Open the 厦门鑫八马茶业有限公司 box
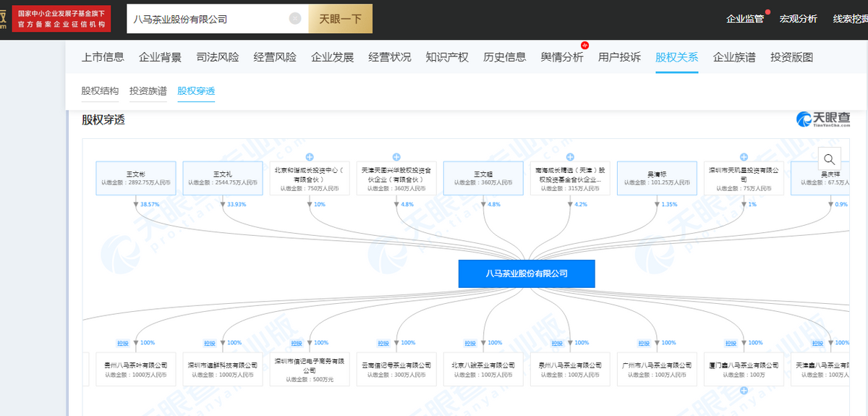The image size is (868, 416). pos(744,369)
